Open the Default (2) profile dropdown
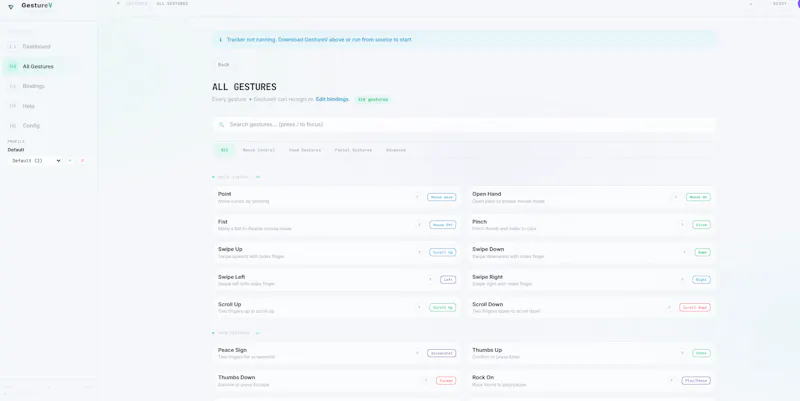 point(36,161)
